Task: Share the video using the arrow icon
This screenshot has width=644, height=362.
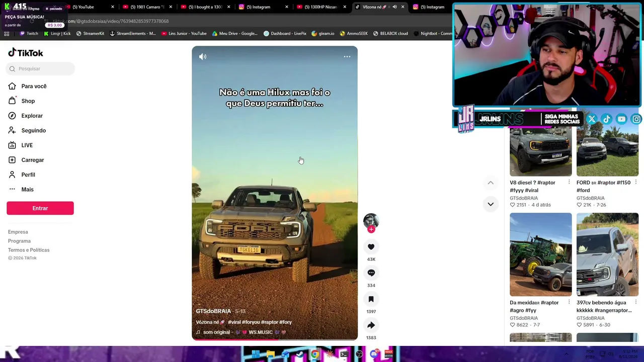Action: tap(371, 325)
